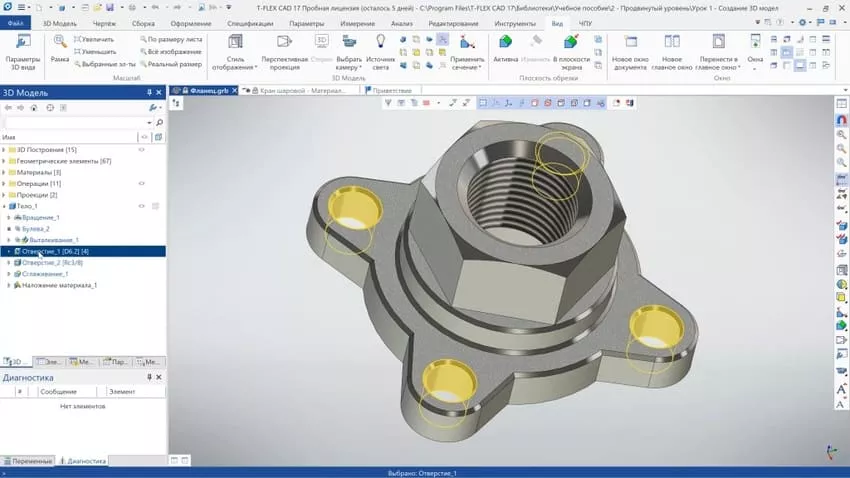
Task: Click Перспективная проекция icon
Action: [x=284, y=42]
